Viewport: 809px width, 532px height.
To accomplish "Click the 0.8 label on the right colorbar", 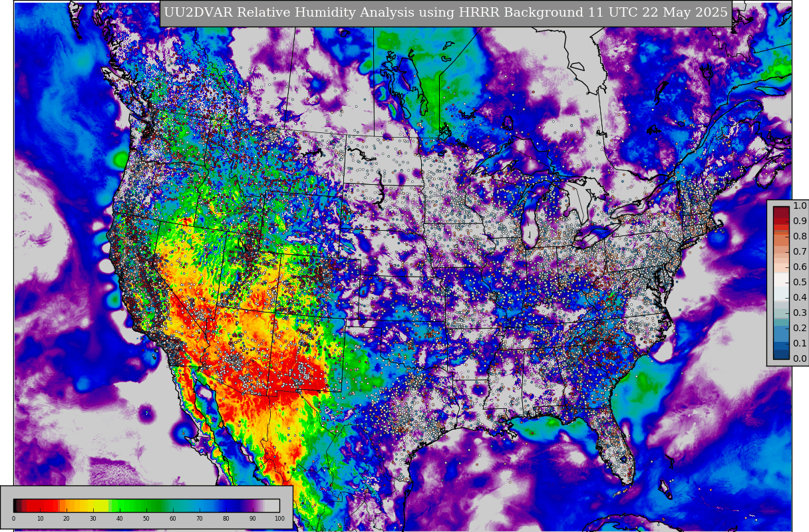I will pos(800,237).
